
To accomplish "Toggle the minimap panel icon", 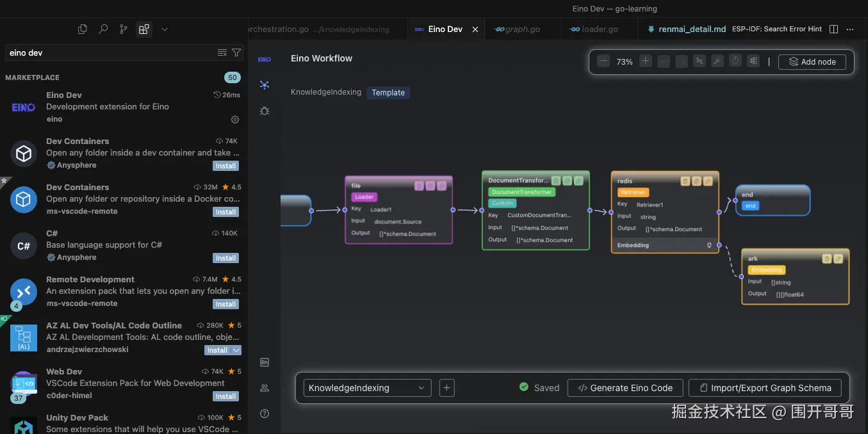I will (753, 61).
